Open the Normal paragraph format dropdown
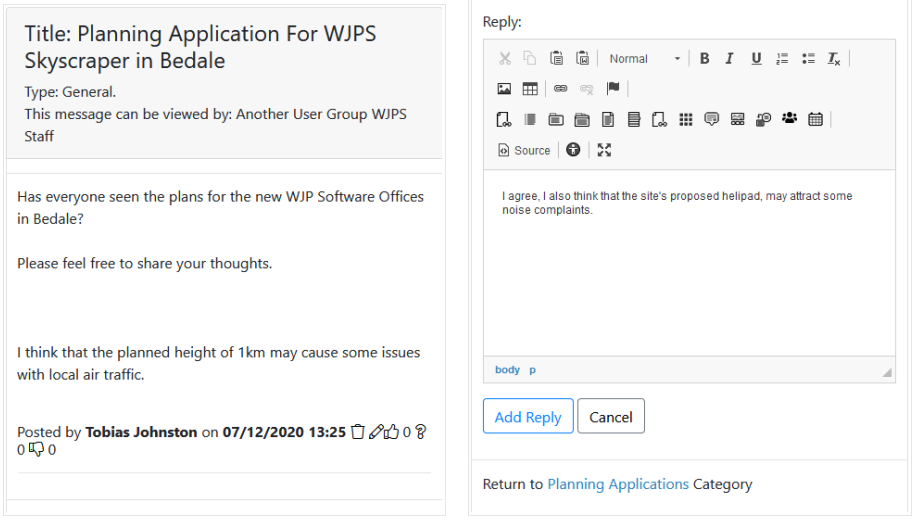The width and height of the screenshot is (922, 524). pyautogui.click(x=644, y=59)
